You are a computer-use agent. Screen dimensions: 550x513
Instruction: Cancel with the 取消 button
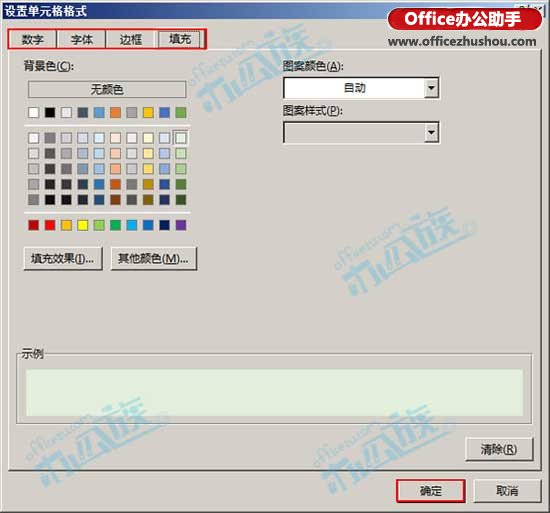(x=507, y=491)
